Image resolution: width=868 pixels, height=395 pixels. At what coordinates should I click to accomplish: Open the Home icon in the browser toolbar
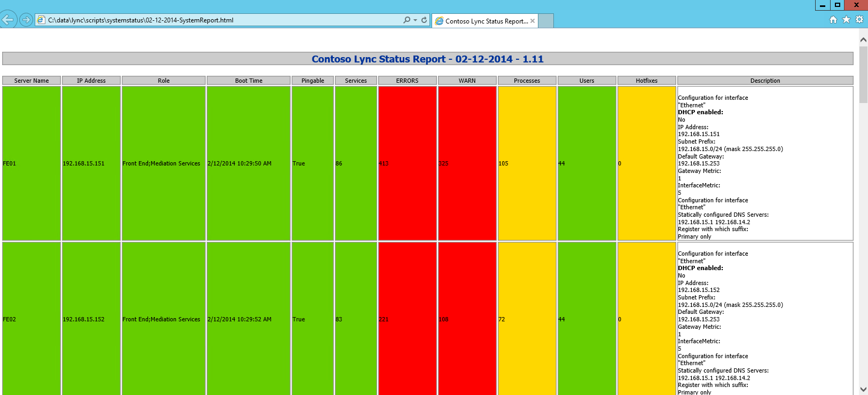[x=833, y=20]
